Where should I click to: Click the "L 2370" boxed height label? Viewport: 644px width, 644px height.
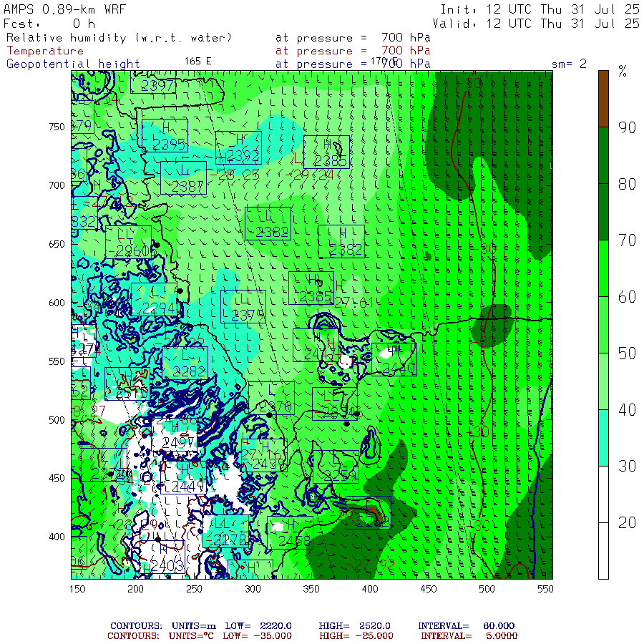[271, 399]
